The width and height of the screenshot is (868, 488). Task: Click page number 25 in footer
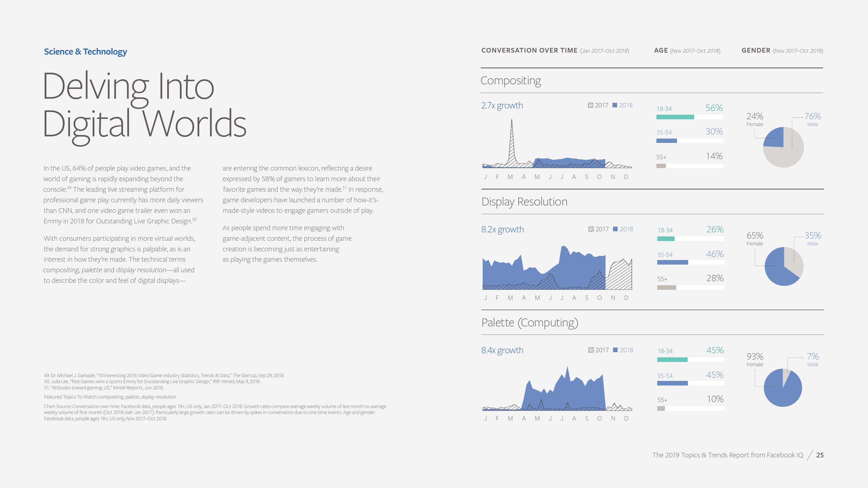820,455
